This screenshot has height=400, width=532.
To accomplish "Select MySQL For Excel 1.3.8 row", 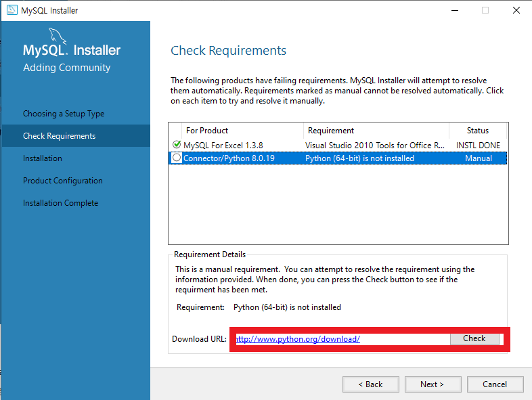I will [x=337, y=146].
